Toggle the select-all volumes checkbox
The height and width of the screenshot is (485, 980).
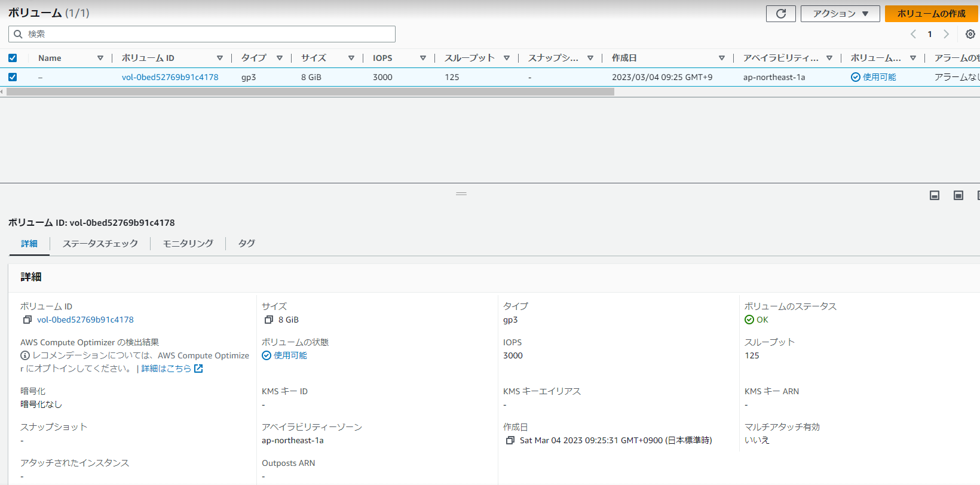tap(13, 58)
